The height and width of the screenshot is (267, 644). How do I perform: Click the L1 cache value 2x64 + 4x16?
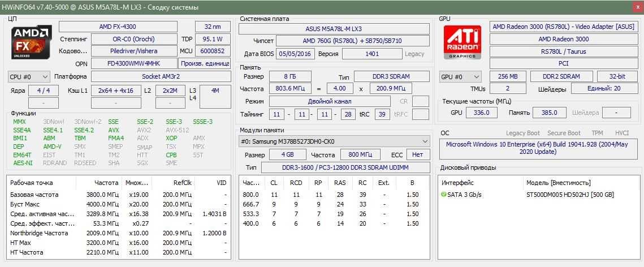(x=115, y=91)
